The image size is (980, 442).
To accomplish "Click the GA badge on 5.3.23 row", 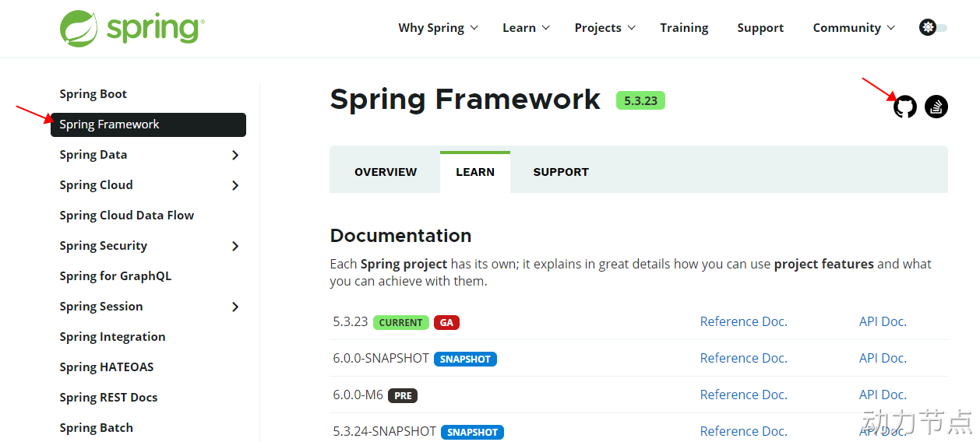I will [x=446, y=323].
